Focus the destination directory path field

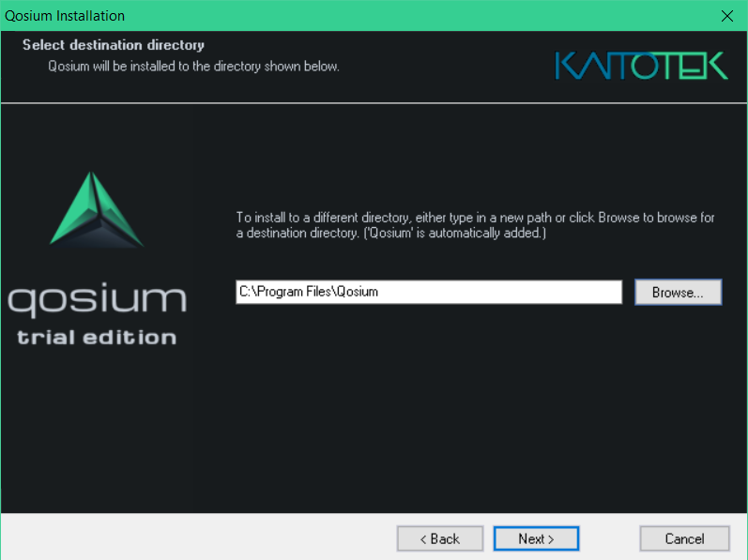[429, 292]
